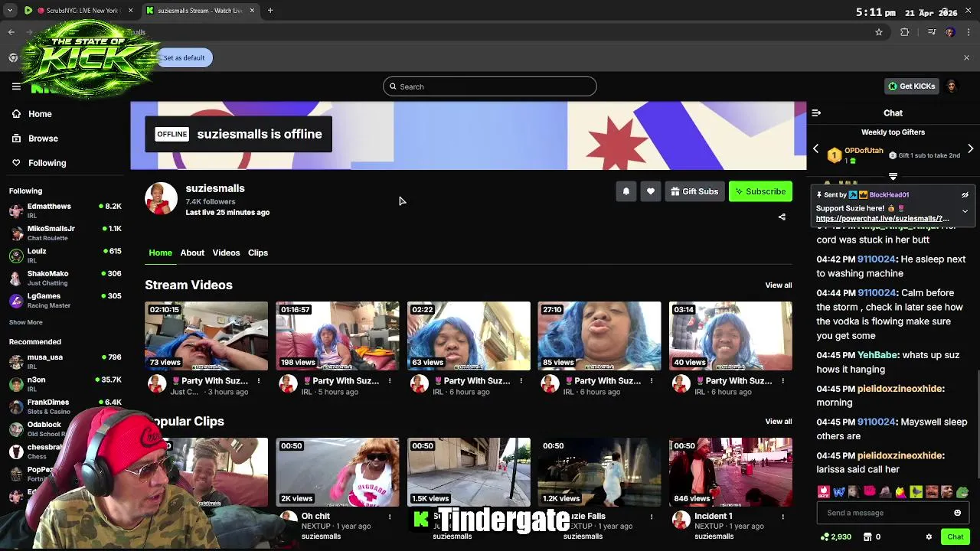Open options menu for 5 hours ago video
Image resolution: width=980 pixels, height=551 pixels.
(x=390, y=381)
